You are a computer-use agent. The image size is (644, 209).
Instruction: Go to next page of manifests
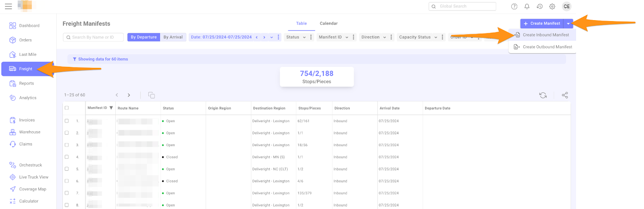pos(129,95)
